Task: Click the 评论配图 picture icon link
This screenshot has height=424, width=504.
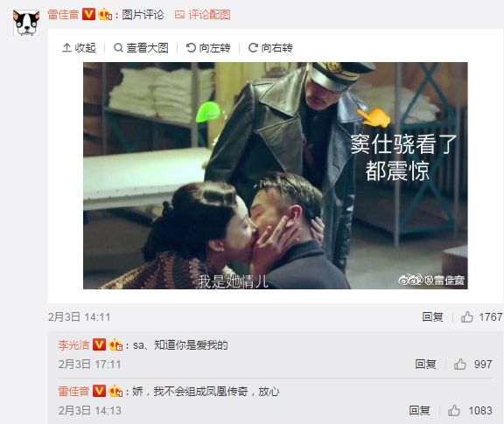Action: 202,15
